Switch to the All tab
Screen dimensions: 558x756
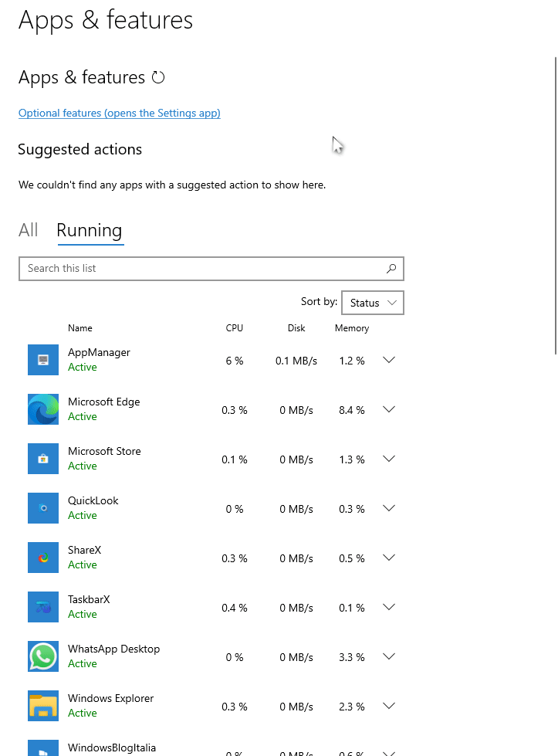click(29, 230)
